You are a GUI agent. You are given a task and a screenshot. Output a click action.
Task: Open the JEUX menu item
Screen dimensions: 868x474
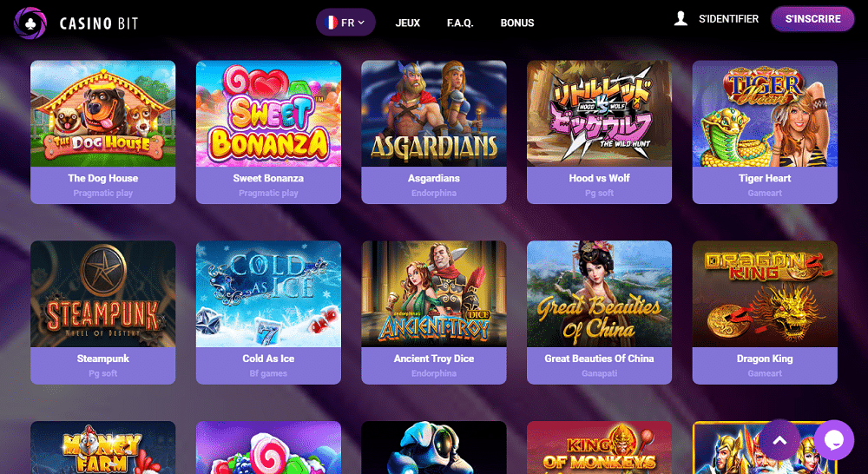point(407,23)
